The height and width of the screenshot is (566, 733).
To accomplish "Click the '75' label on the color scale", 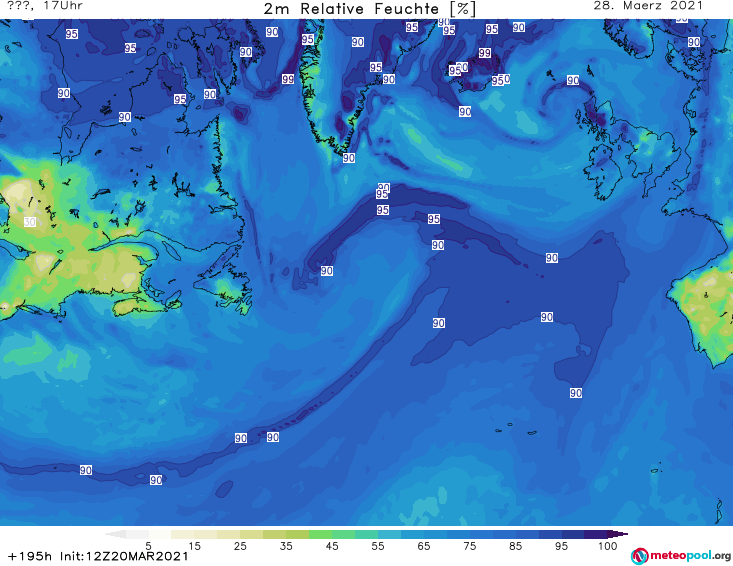I will coord(469,546).
